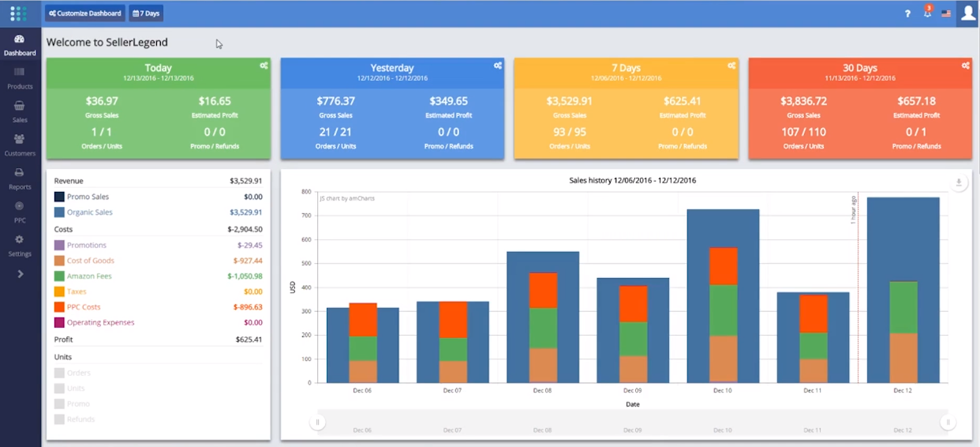The width and height of the screenshot is (980, 447).
Task: Open Reports in the sidebar
Action: (20, 179)
